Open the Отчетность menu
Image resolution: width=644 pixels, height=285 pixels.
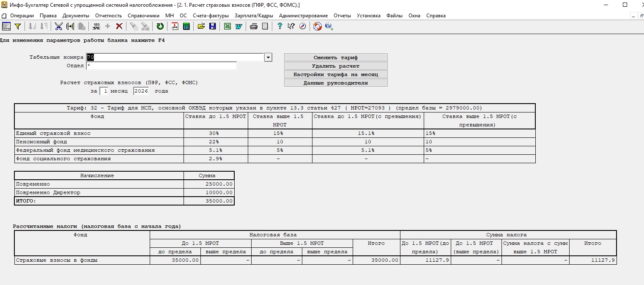(108, 16)
